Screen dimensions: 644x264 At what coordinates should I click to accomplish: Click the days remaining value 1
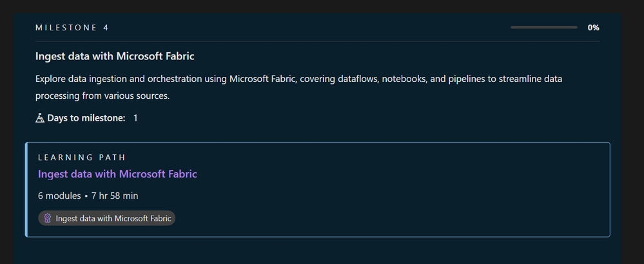tap(135, 118)
